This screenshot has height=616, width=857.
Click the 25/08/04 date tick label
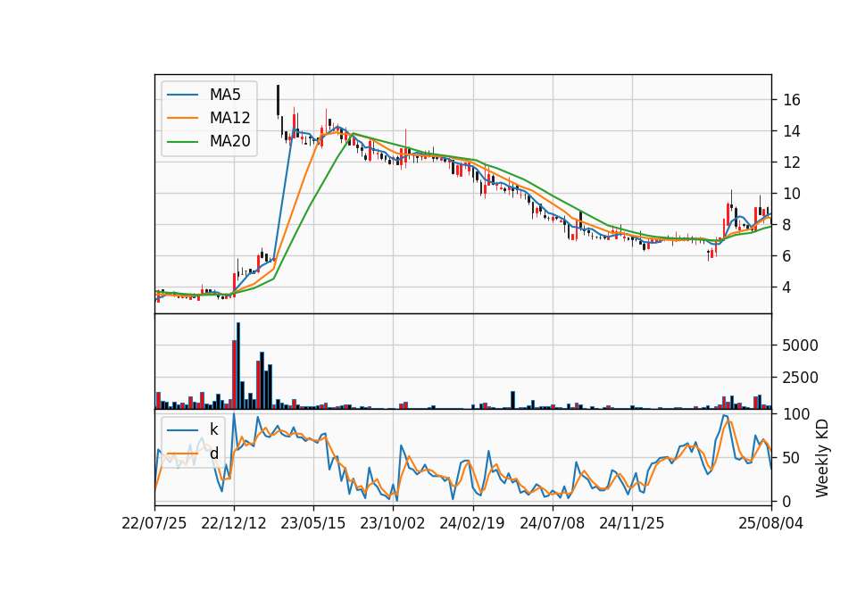tap(771, 523)
